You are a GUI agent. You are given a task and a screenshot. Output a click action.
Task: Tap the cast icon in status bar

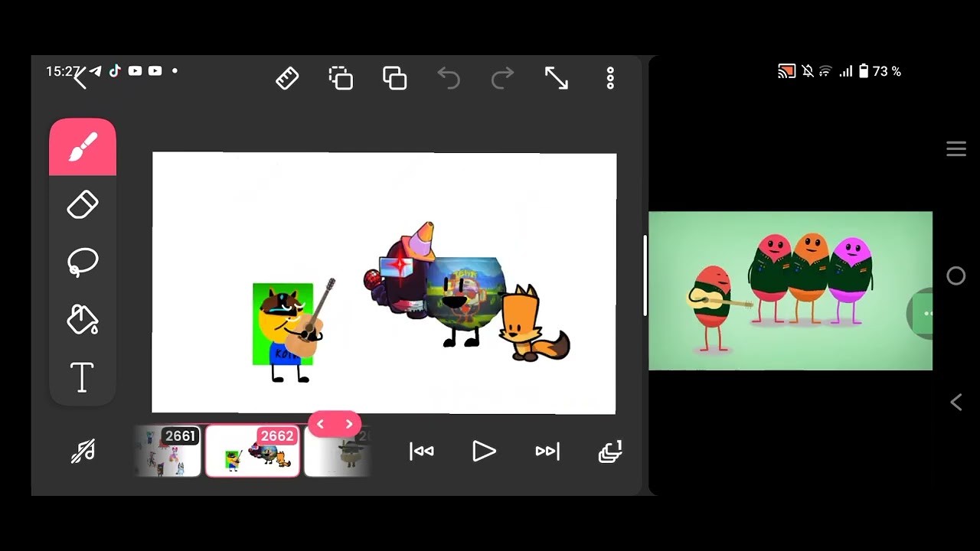pos(786,71)
